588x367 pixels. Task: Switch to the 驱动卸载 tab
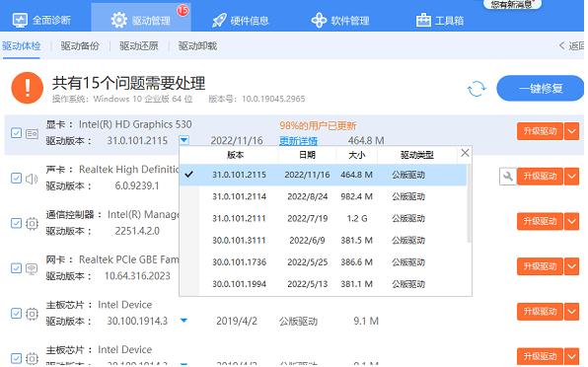197,46
